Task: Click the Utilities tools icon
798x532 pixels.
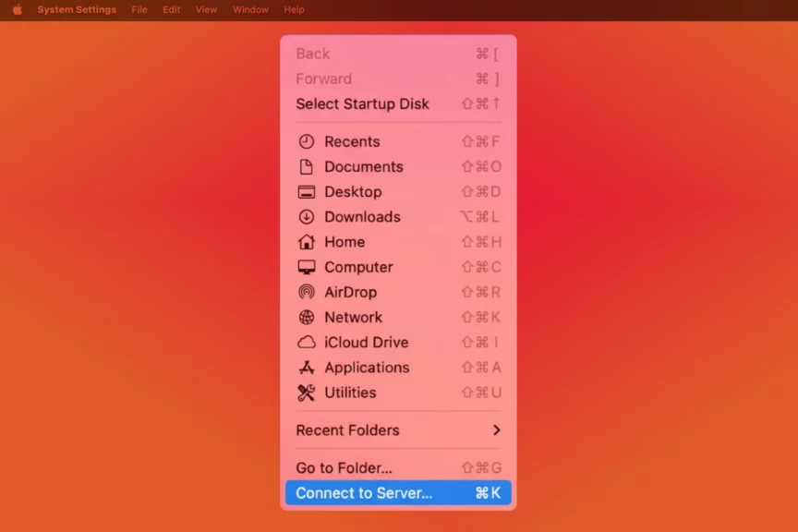Action: pos(307,393)
